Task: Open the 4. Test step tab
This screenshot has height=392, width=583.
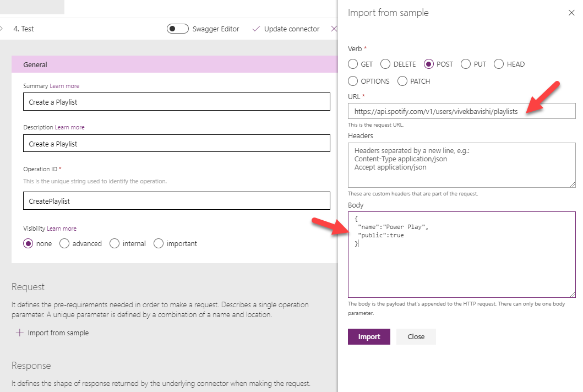Action: pos(24,29)
